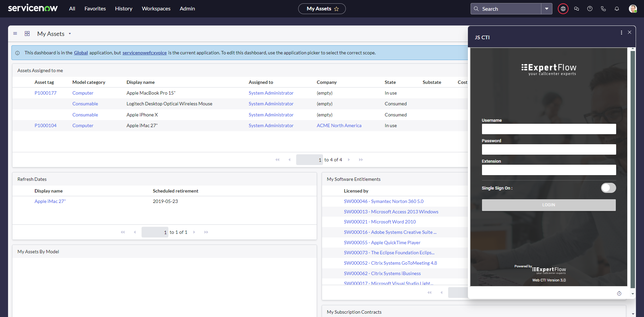Open the chat conversations icon in header

577,9
